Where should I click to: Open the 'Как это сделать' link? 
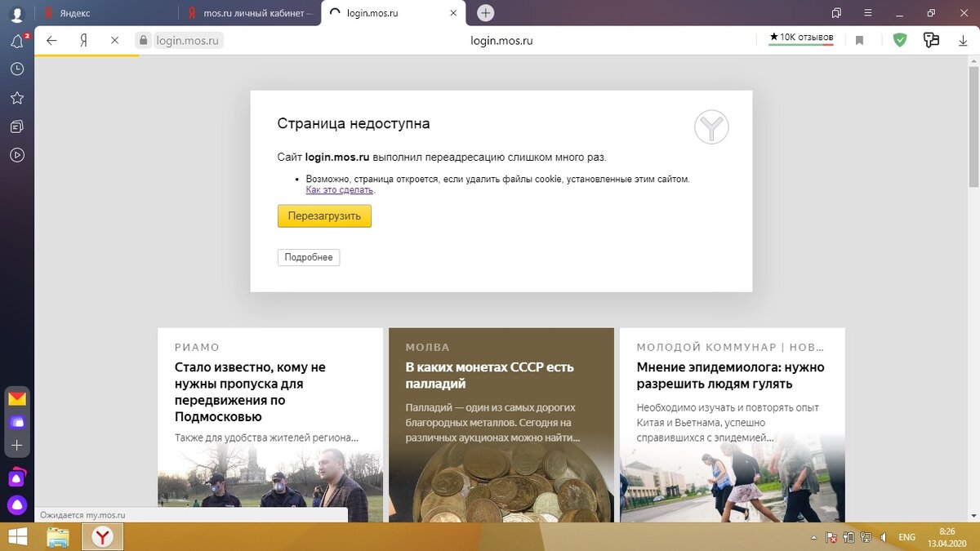[x=340, y=189]
